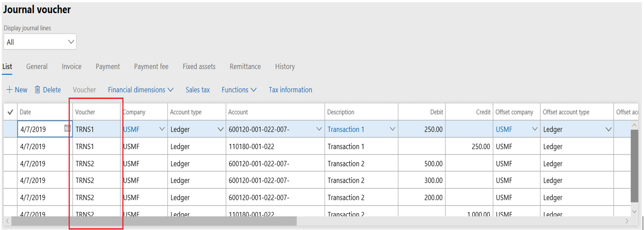This screenshot has width=644, height=230.
Task: Click the Delete trash can icon
Action: click(38, 90)
